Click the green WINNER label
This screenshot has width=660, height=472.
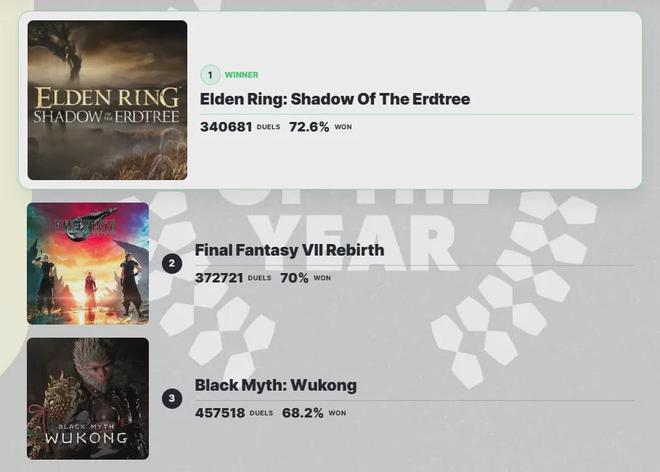coord(241,75)
